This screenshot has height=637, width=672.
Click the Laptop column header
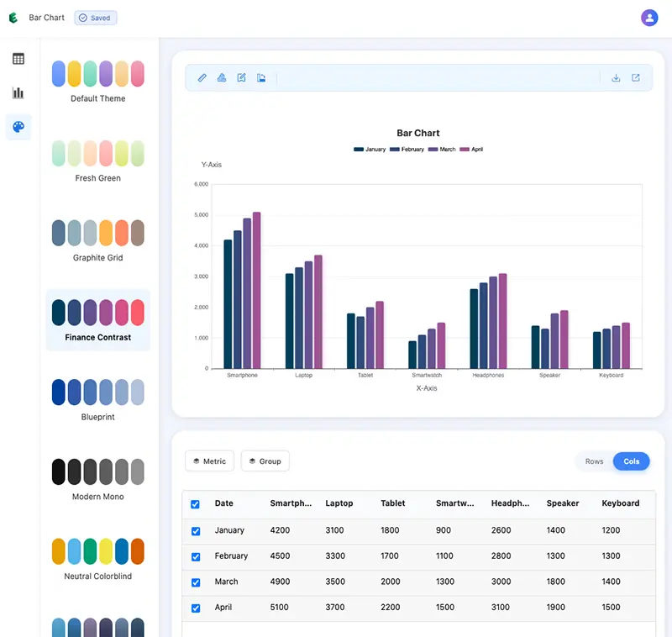pyautogui.click(x=339, y=503)
